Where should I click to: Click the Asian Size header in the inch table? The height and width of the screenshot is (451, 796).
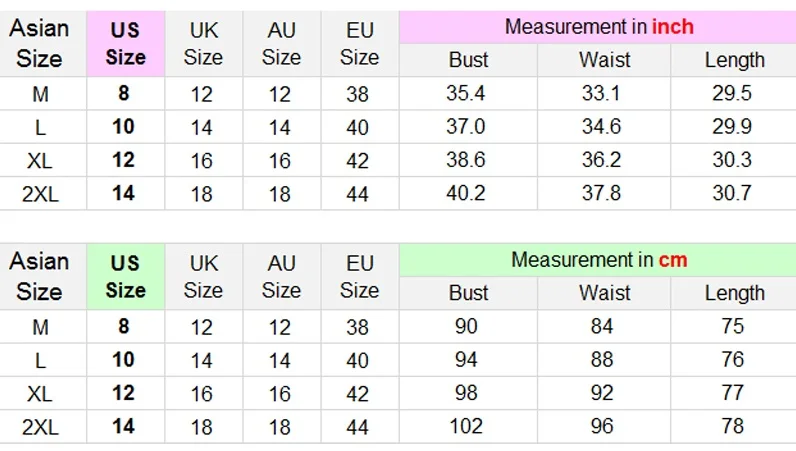[39, 44]
